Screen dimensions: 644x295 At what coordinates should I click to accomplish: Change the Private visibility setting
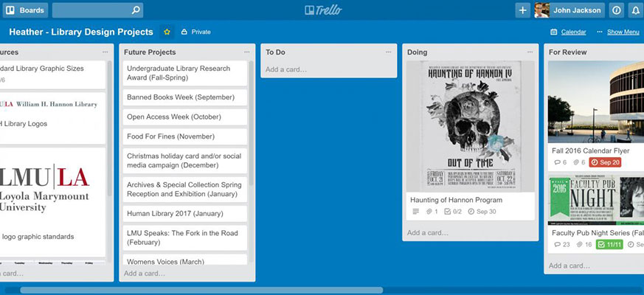tap(196, 32)
